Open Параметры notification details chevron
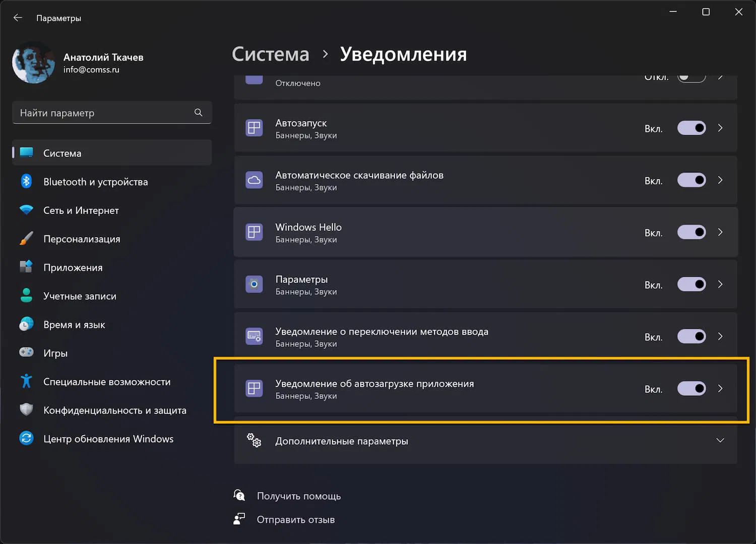Viewport: 756px width, 544px height. click(x=720, y=284)
